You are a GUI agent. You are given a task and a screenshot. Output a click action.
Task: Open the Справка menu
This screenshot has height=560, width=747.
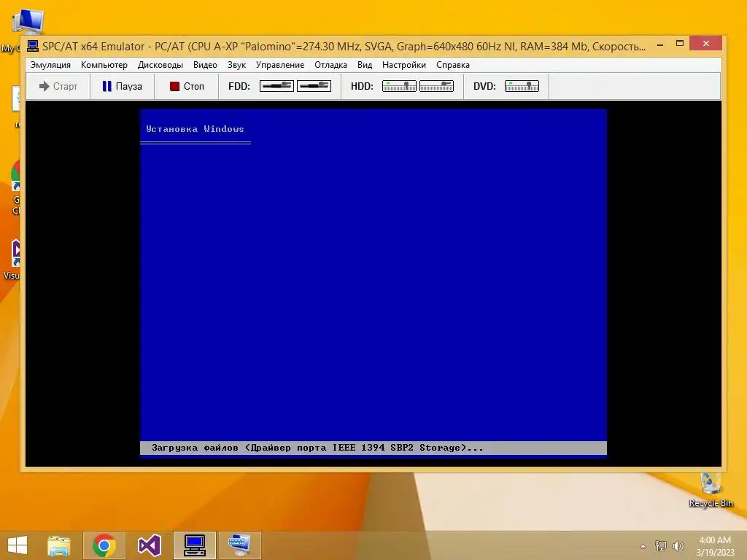pyautogui.click(x=453, y=65)
